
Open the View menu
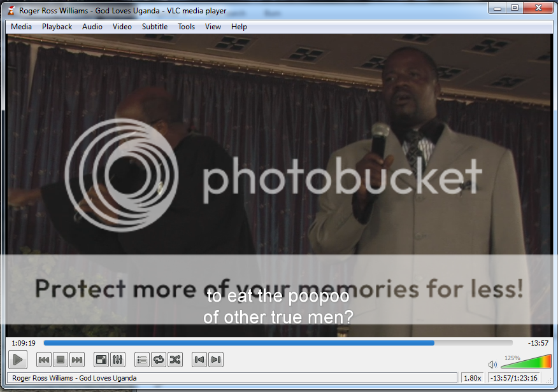pyautogui.click(x=213, y=27)
